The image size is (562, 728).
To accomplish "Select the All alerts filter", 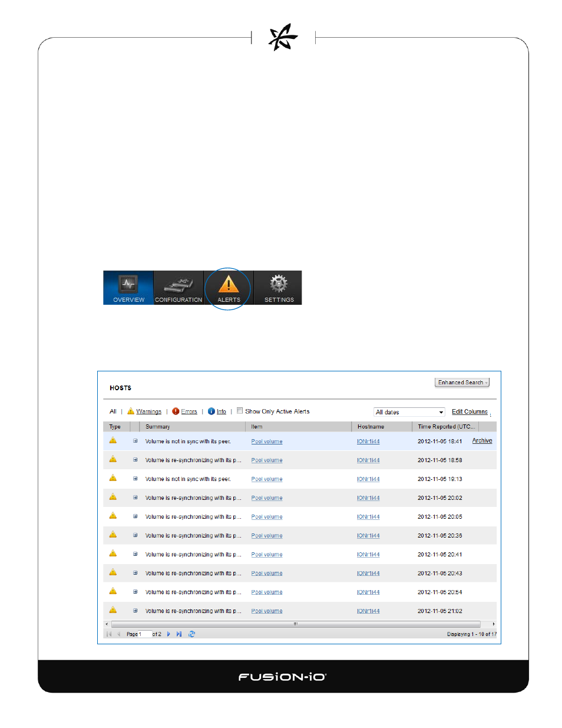I will coord(113,411).
